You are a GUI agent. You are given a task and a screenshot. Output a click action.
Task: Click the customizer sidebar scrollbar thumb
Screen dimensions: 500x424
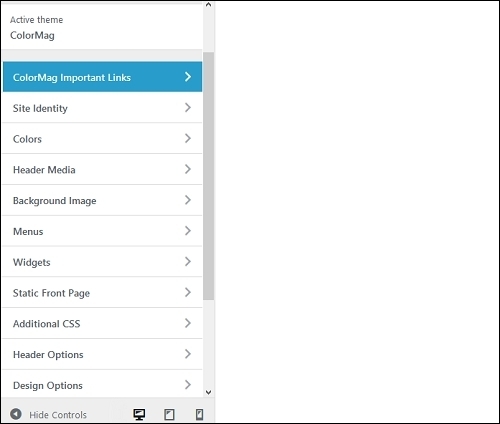(x=208, y=176)
